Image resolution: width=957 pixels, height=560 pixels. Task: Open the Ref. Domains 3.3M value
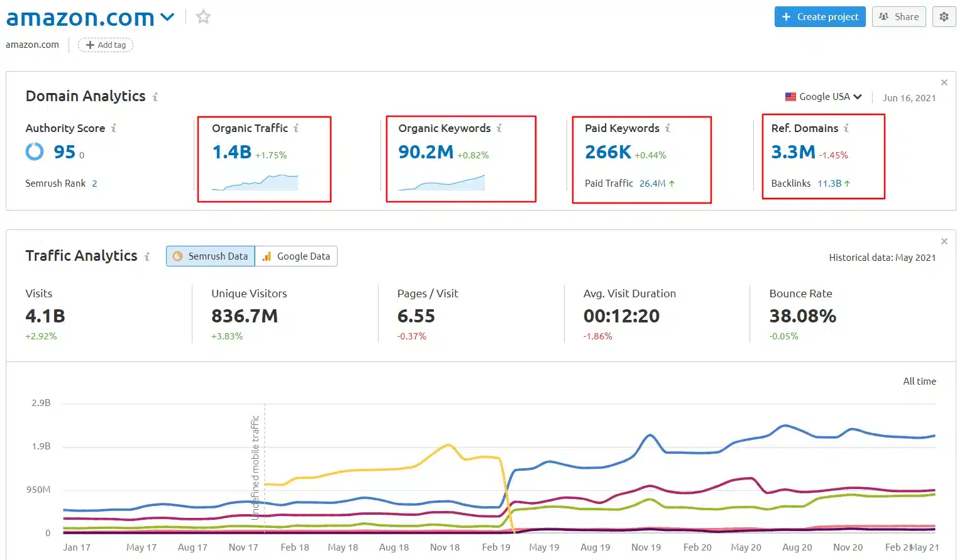[x=793, y=152]
